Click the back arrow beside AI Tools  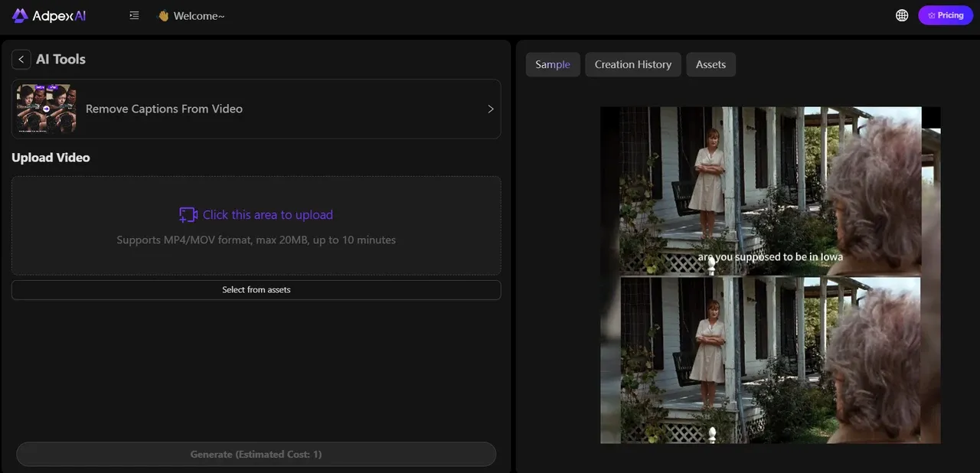click(21, 59)
